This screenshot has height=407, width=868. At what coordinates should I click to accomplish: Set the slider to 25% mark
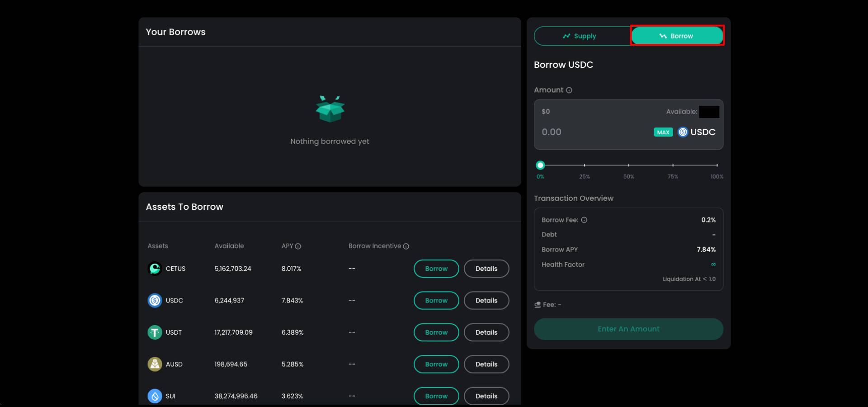tap(585, 165)
